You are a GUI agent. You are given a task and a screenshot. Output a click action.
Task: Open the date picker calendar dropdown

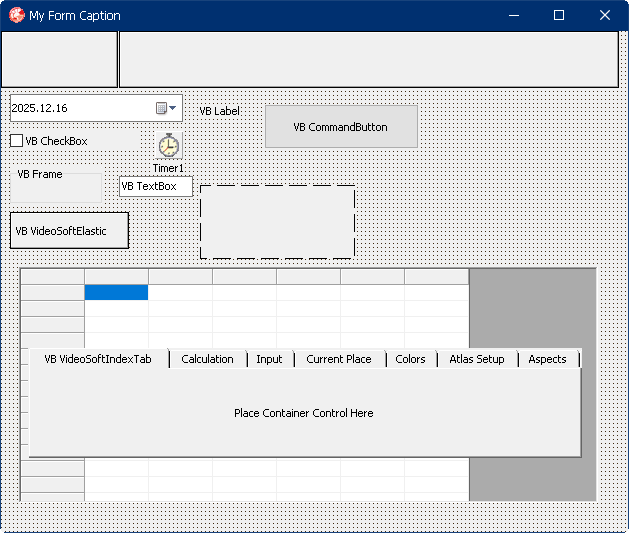click(166, 108)
